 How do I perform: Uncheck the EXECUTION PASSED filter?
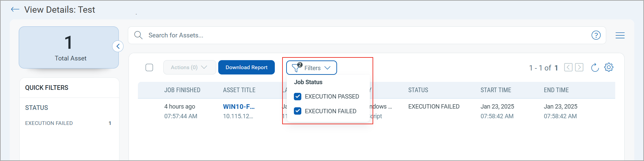298,97
